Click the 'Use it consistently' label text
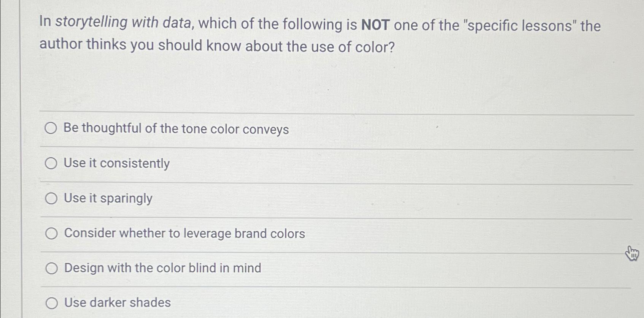This screenshot has height=318, width=644. [x=116, y=163]
